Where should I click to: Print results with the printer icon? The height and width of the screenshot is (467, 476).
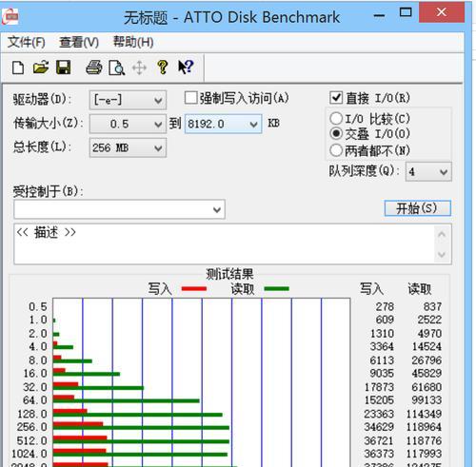click(x=94, y=68)
